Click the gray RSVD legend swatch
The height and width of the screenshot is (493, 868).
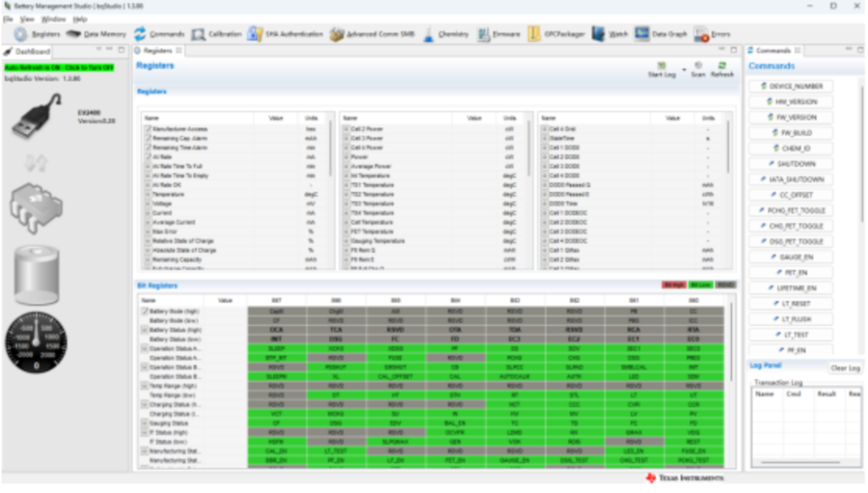pos(725,286)
